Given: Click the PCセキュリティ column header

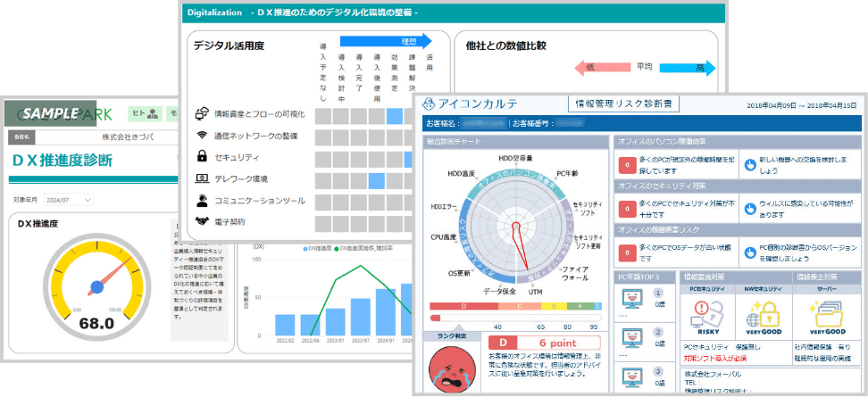Looking at the screenshot, I should (707, 289).
